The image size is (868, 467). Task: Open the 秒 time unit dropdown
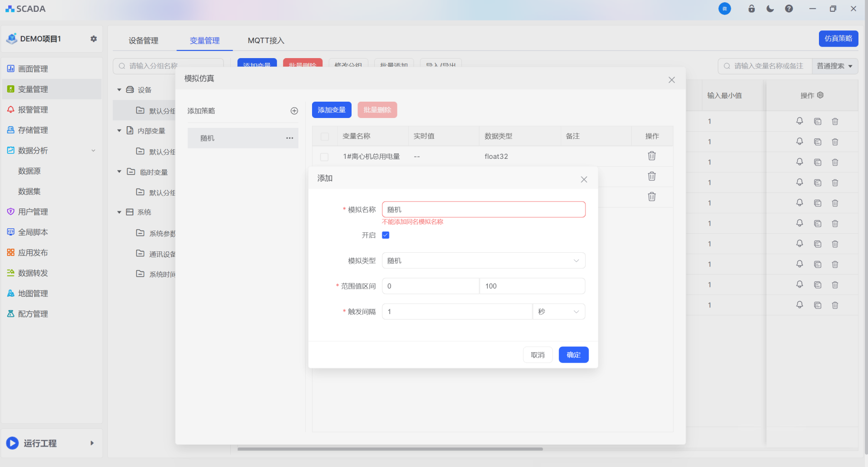(x=559, y=311)
